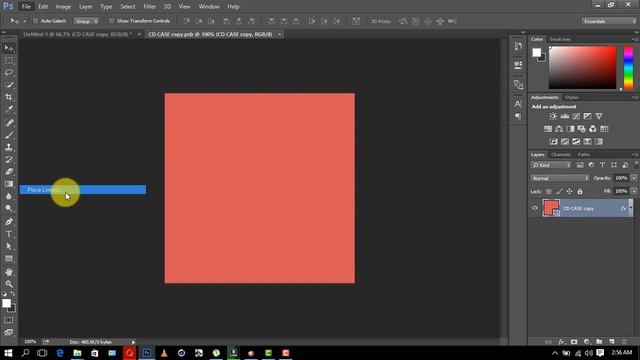Select the Brush tool

pos(9,135)
